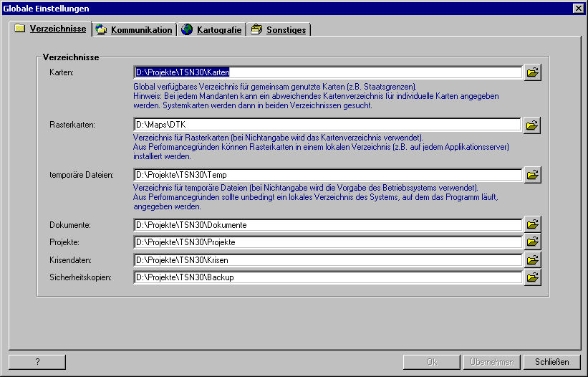Browse folder for Dokumente directory
The image size is (588, 377).
click(533, 224)
